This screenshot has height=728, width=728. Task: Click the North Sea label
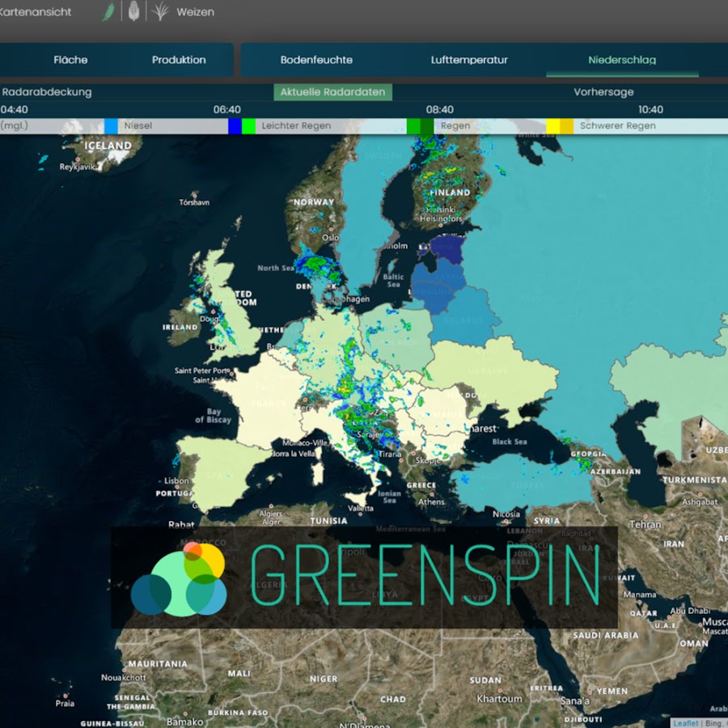click(x=276, y=268)
